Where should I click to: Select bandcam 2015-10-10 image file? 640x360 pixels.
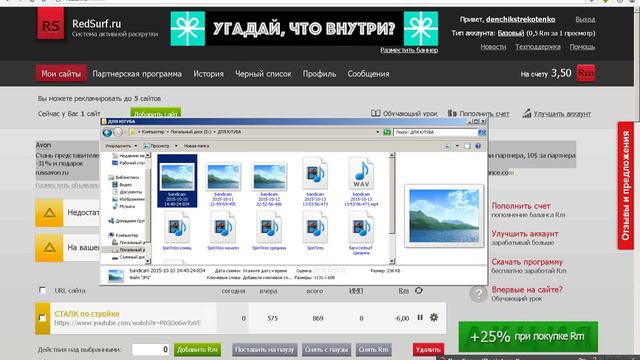click(177, 181)
